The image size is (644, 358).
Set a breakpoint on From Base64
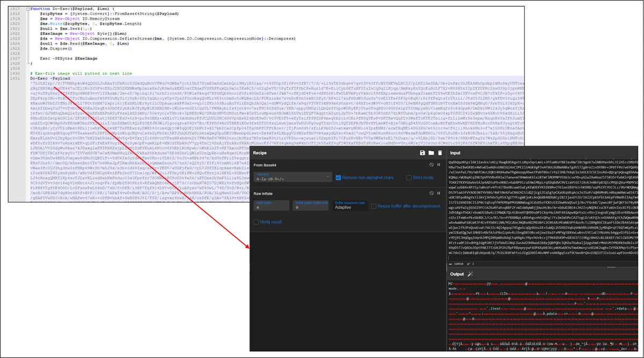(438, 165)
